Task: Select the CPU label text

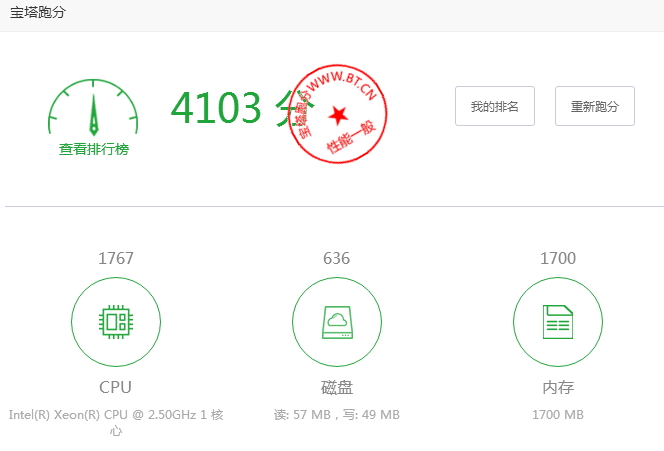Action: 115,387
